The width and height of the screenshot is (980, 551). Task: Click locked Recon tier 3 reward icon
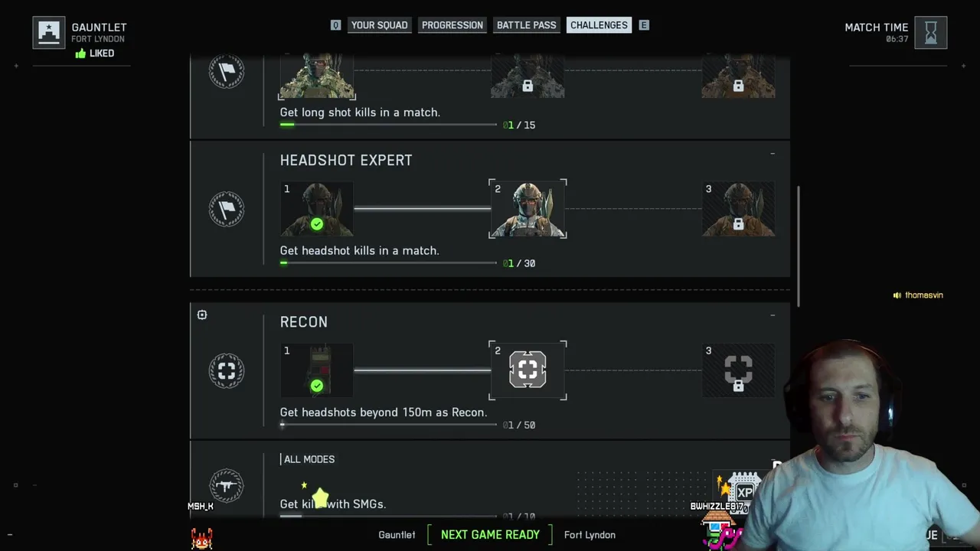[x=738, y=370]
